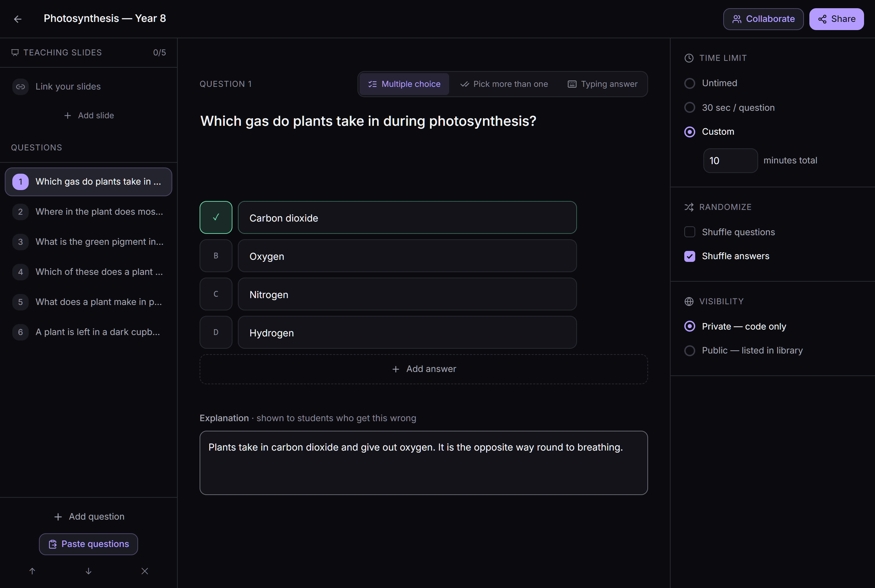Switch to Typing answer type
Image resolution: width=875 pixels, height=588 pixels.
click(603, 84)
